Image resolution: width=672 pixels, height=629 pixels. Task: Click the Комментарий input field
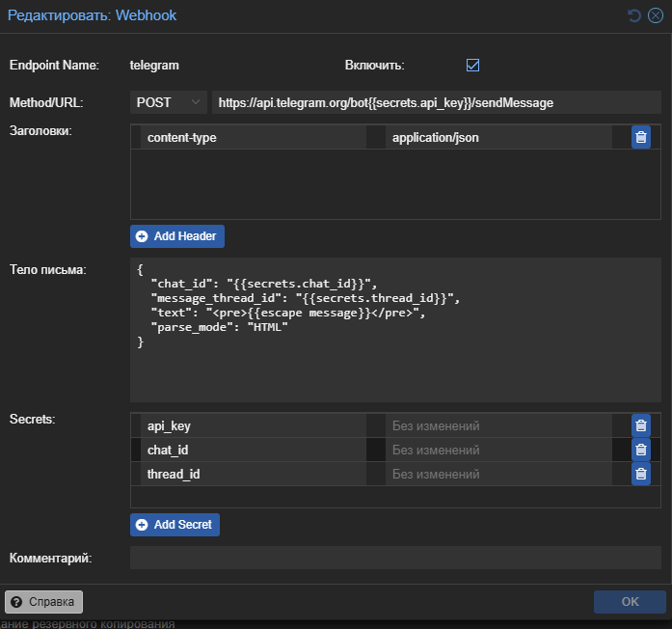[x=395, y=558]
